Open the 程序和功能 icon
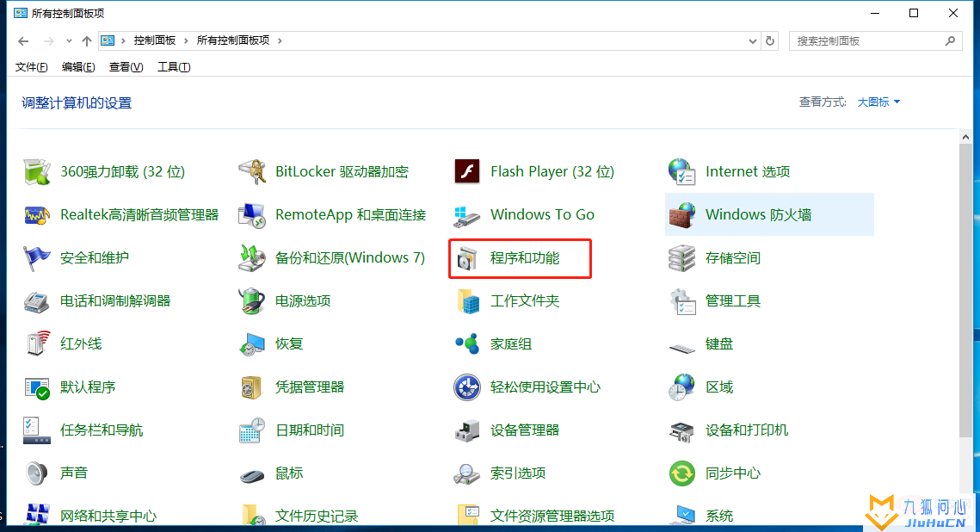Screen dimensions: 980x532 tap(467, 258)
